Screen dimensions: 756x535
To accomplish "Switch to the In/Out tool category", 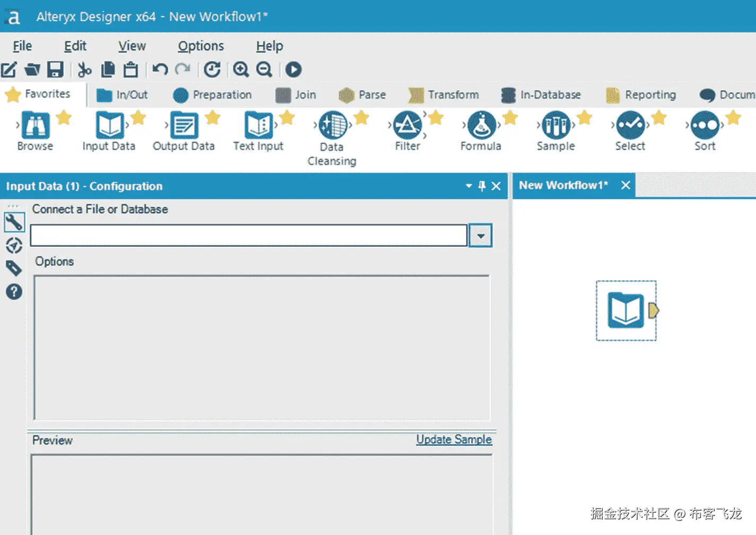I will (122, 95).
